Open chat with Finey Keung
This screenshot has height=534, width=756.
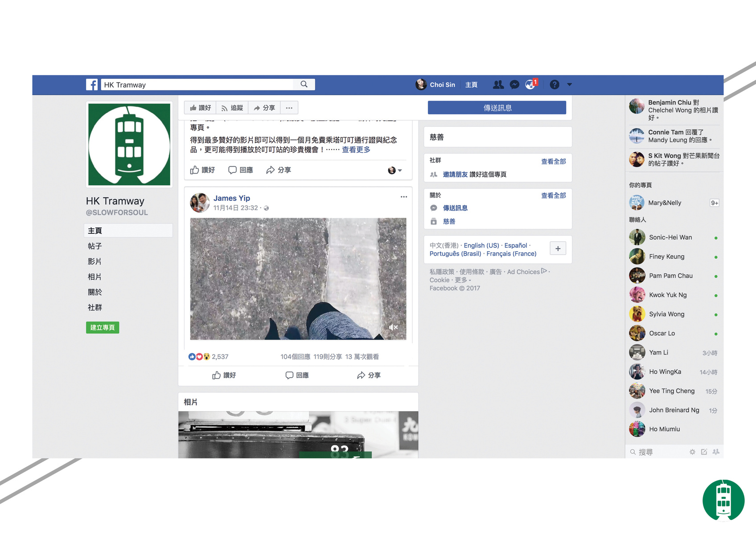coord(674,257)
